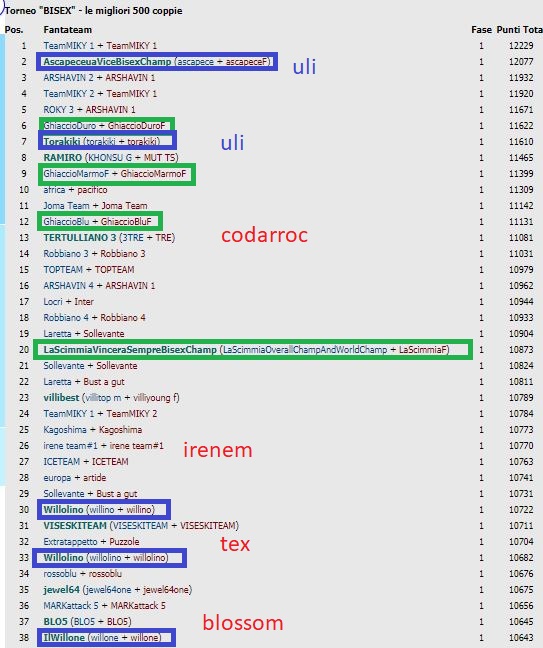This screenshot has width=543, height=648.
Task: Click the Punti Tota column header
Action: (x=519, y=30)
